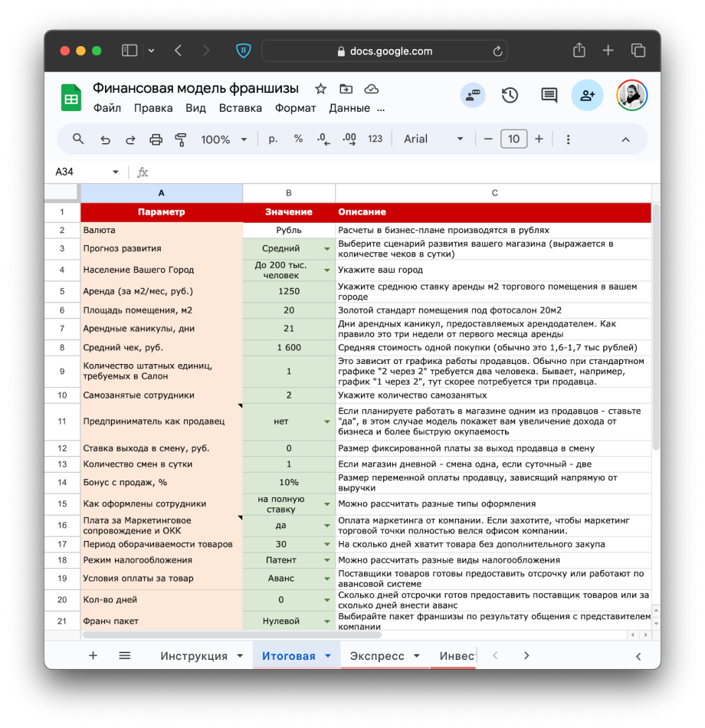
Task: Open the Вставка menu
Action: pos(240,108)
